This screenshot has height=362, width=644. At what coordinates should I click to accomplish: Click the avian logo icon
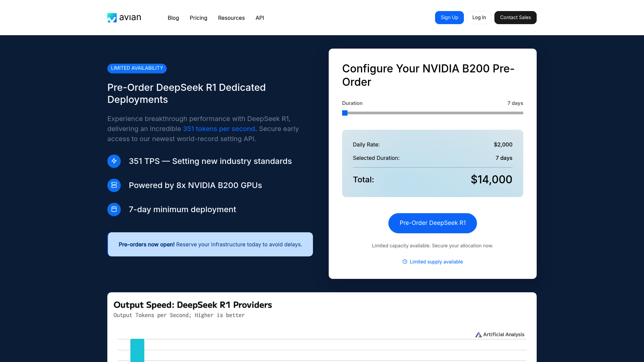pos(112,18)
